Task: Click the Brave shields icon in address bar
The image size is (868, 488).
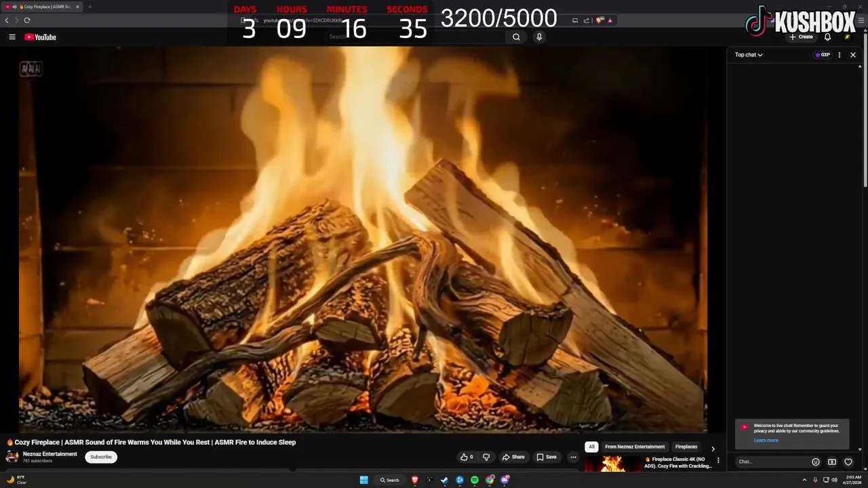Action: point(599,20)
